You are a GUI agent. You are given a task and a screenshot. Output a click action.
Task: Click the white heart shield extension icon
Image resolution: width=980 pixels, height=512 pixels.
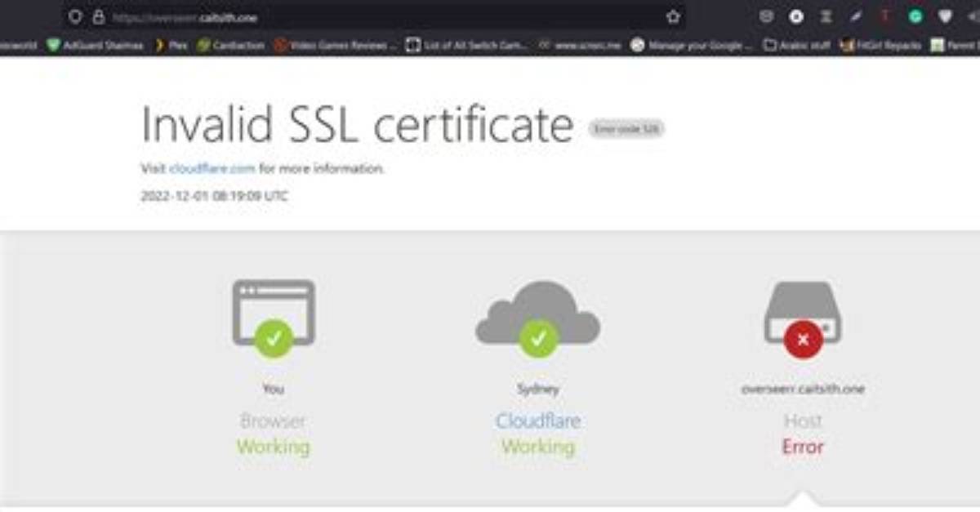pyautogui.click(x=945, y=16)
